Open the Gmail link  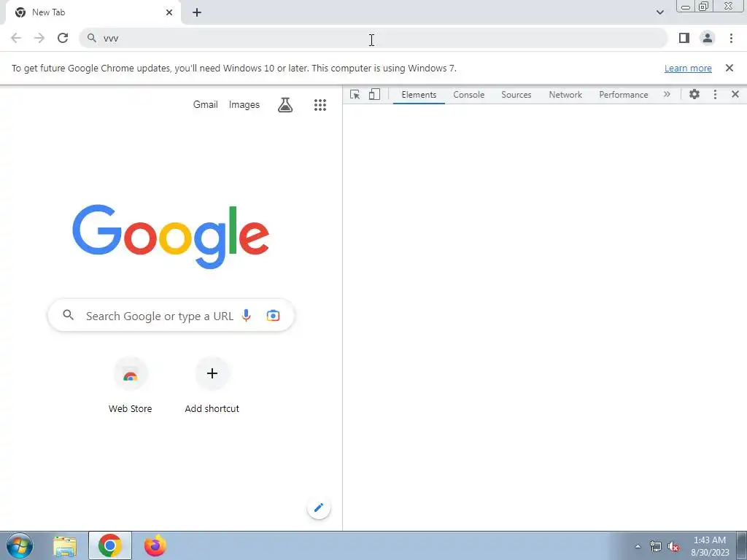tap(205, 104)
